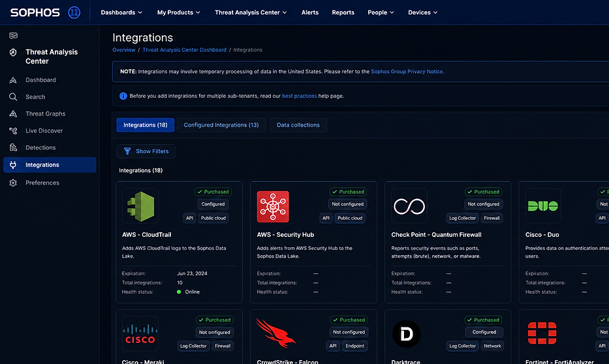Open Threat Graphs from the sidebar icon
The height and width of the screenshot is (364, 609).
[13, 114]
